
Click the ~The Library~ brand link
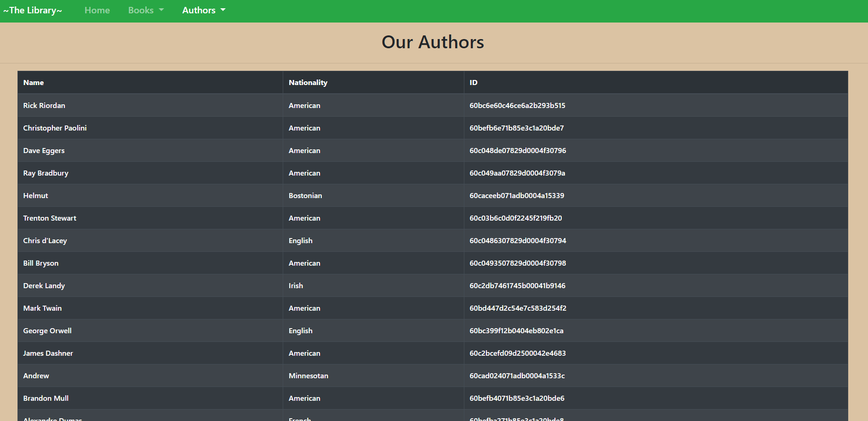(x=33, y=10)
